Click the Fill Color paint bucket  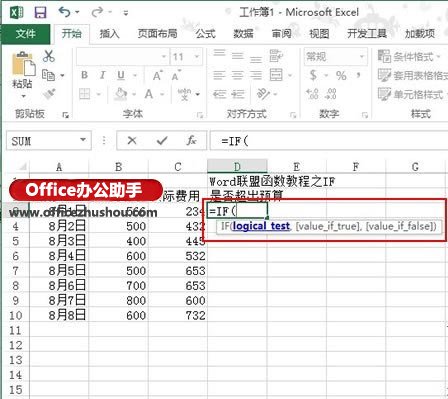[120, 94]
